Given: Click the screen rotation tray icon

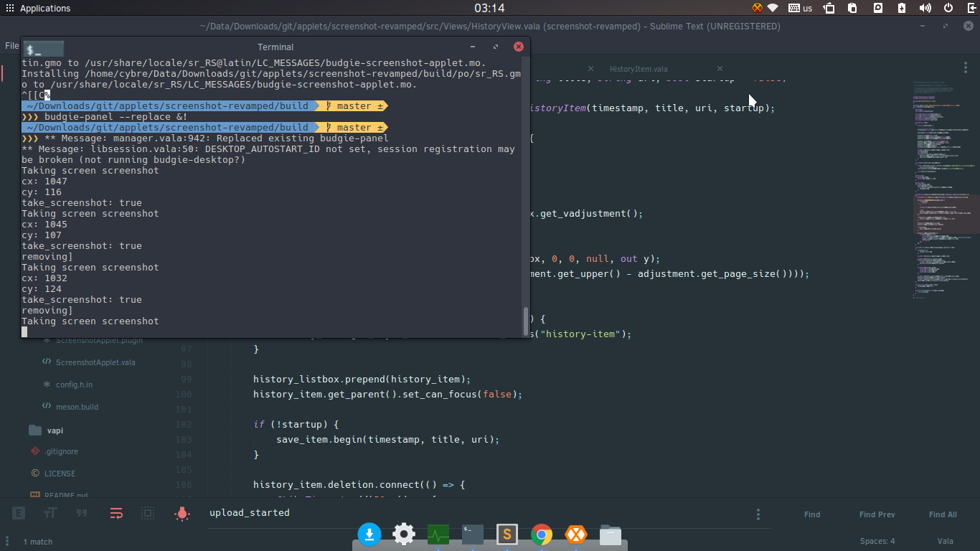Looking at the screenshot, I should coord(829,9).
